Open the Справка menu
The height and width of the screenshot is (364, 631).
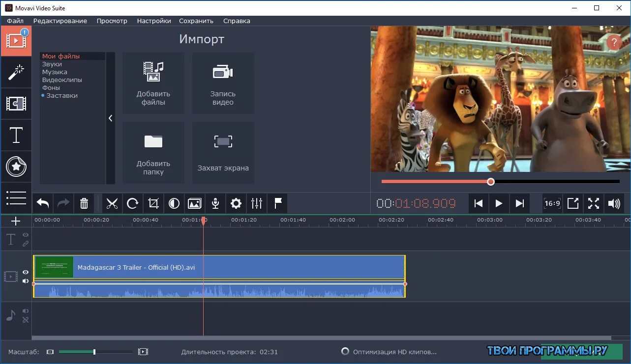point(237,21)
